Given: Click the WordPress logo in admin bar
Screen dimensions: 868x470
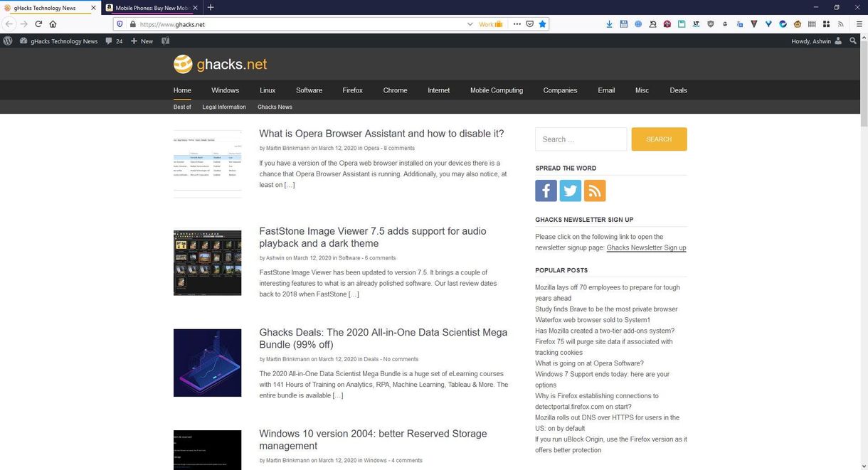Looking at the screenshot, I should pos(8,41).
